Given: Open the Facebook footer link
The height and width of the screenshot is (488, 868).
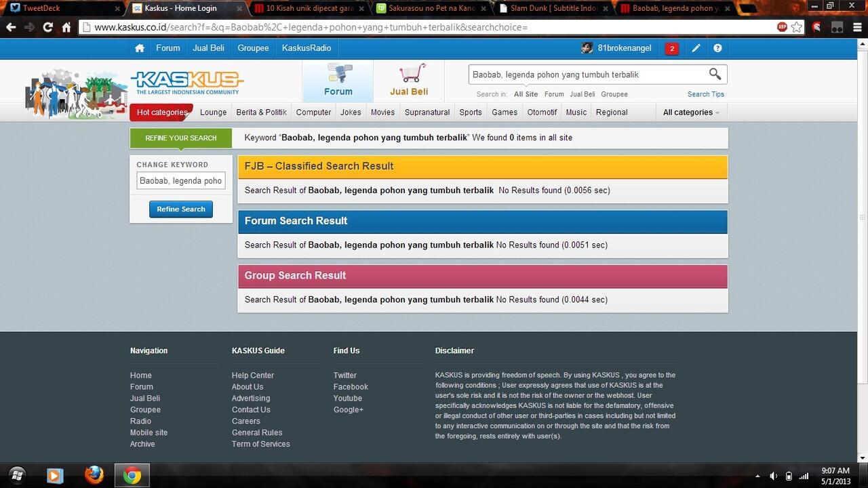Looking at the screenshot, I should (x=351, y=387).
